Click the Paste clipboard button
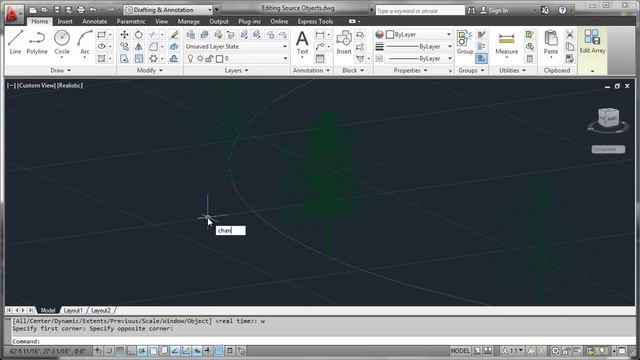 [551, 42]
